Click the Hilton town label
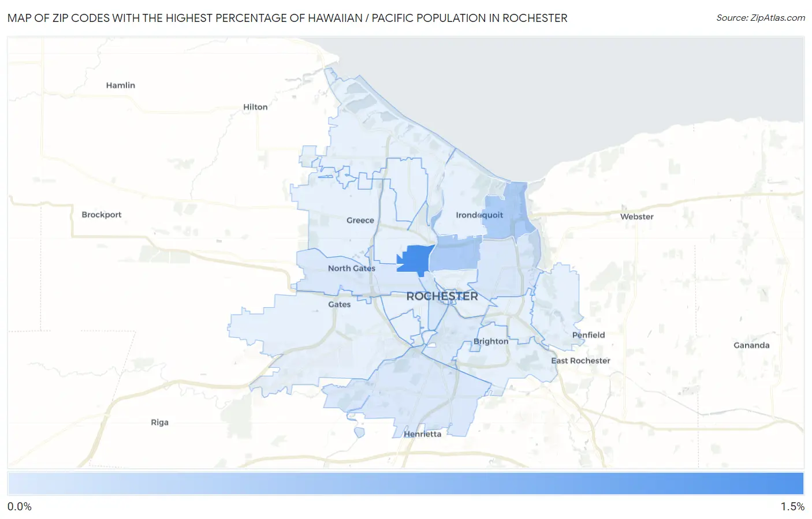 255,107
